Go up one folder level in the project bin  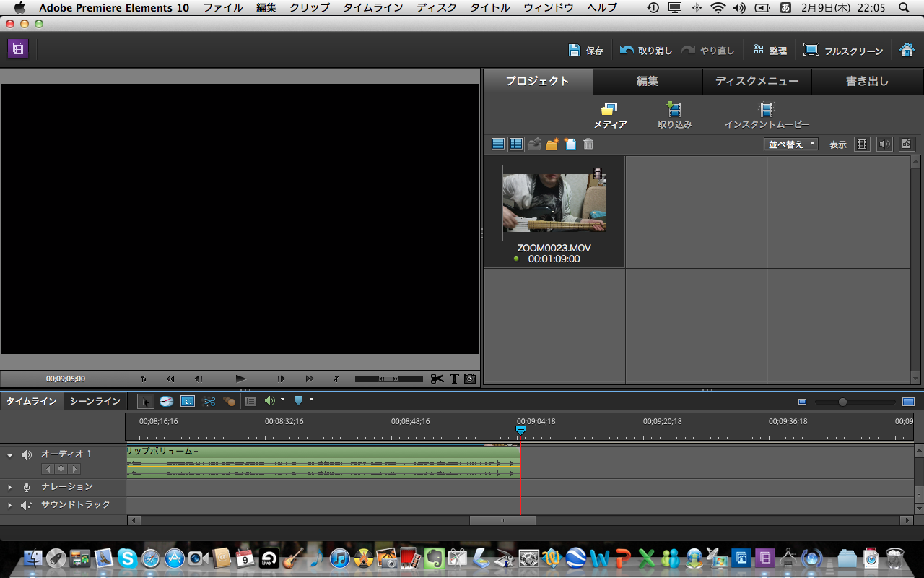pyautogui.click(x=534, y=144)
